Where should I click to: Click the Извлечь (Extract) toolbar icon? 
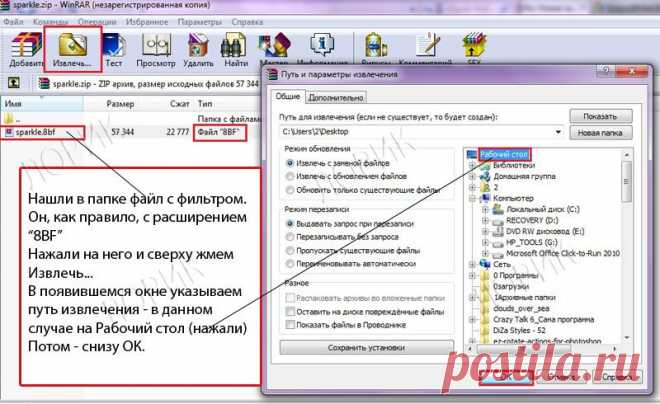click(72, 45)
